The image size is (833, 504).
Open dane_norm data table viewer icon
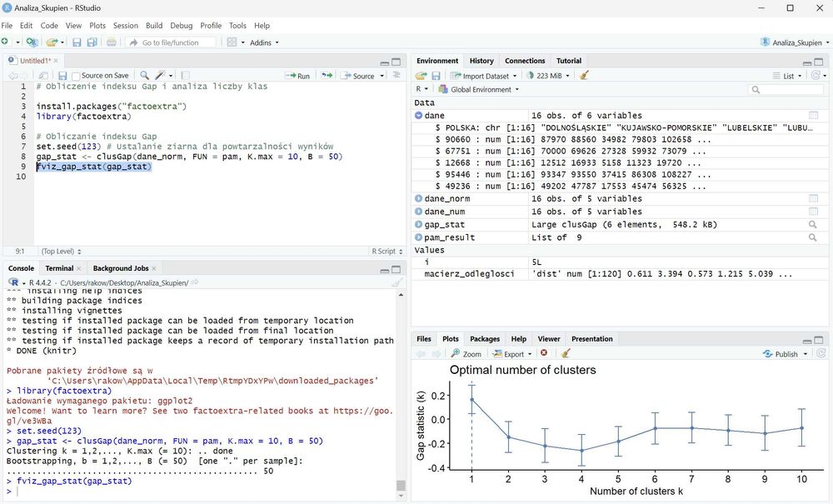click(813, 198)
